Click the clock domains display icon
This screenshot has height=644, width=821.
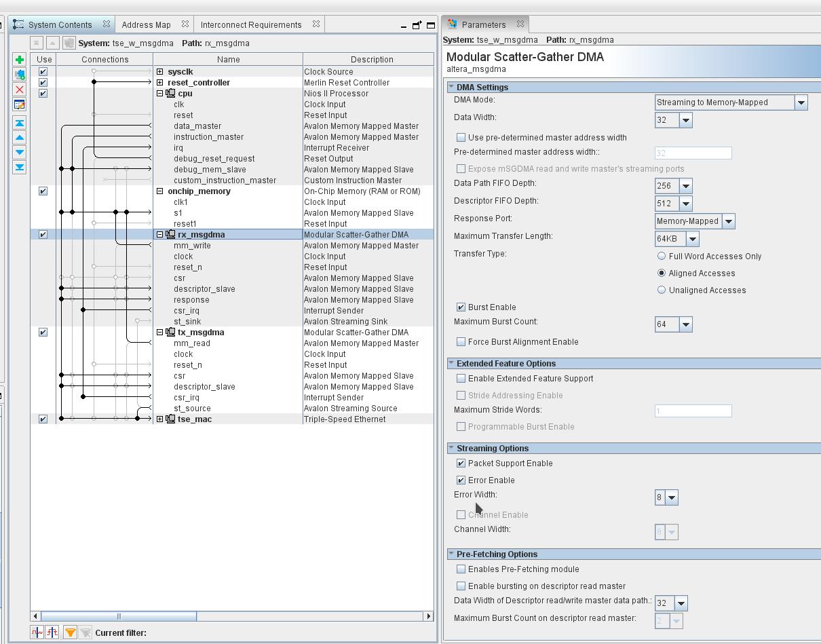[37, 632]
